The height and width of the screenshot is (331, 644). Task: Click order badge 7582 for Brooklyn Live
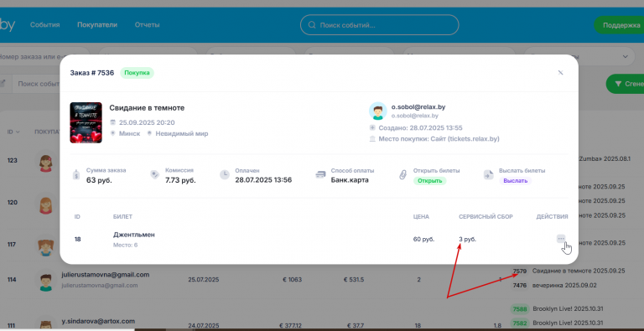coord(520,323)
